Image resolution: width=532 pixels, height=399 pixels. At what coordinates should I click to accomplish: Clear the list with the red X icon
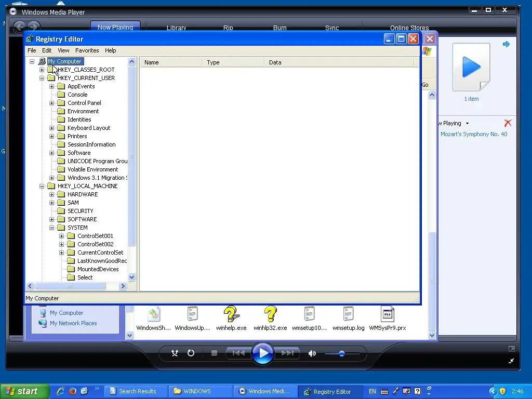pyautogui.click(x=508, y=123)
